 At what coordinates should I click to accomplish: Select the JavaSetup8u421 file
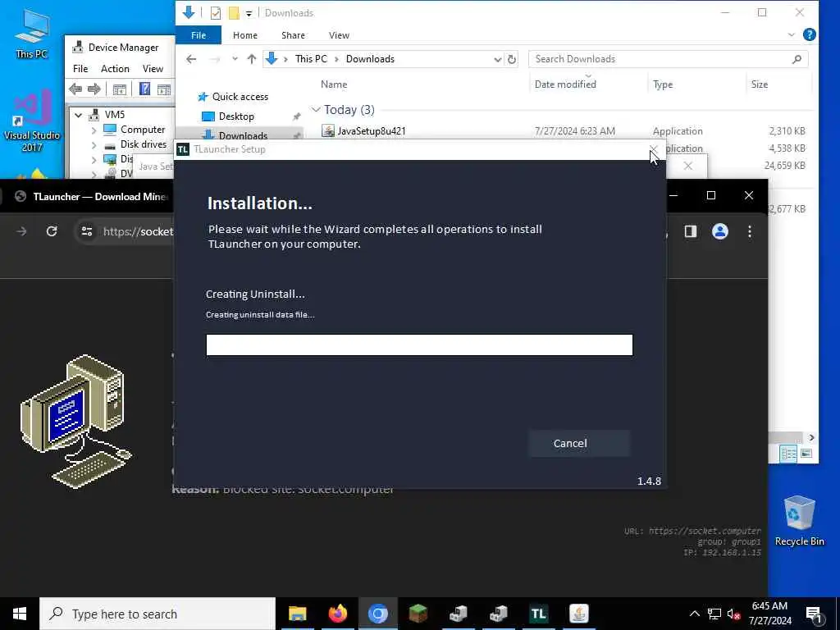coord(372,130)
